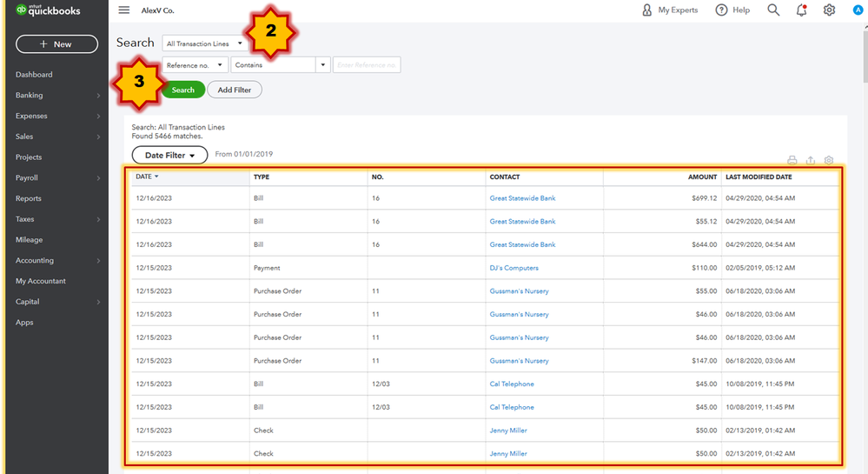
Task: Open the Expenses menu
Action: pyautogui.click(x=31, y=116)
